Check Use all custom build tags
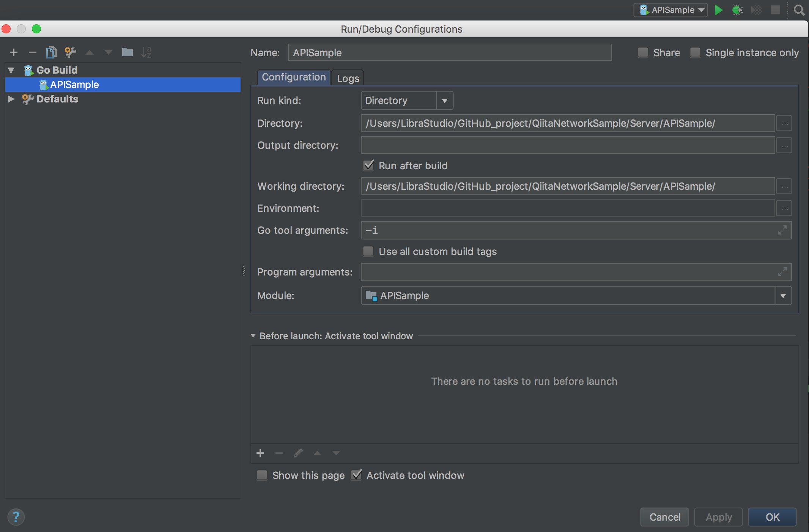The width and height of the screenshot is (809, 532). click(x=368, y=251)
